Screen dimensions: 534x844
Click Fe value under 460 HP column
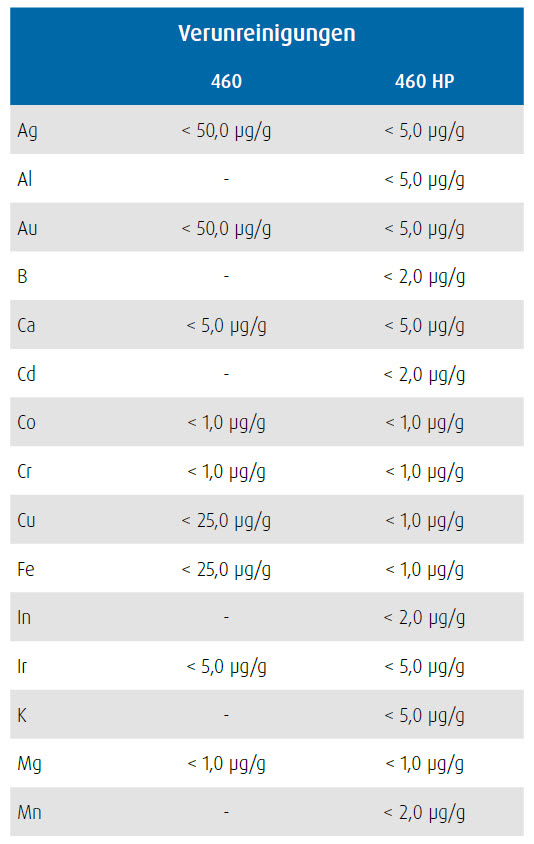tap(424, 569)
